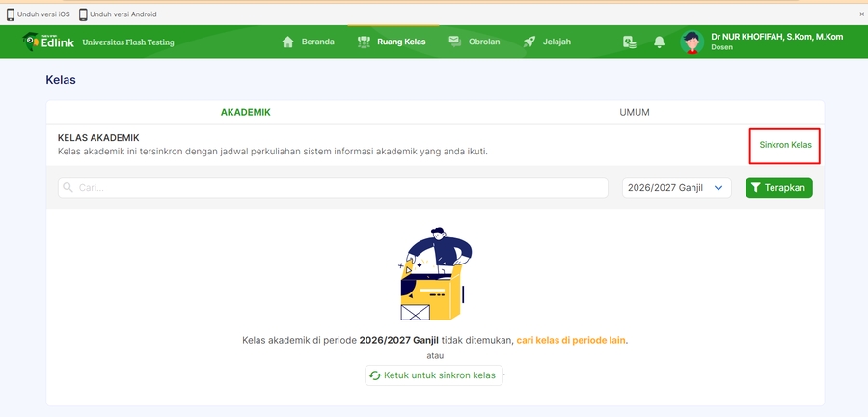
Task: Click the icon left of the notification bell
Action: (629, 42)
